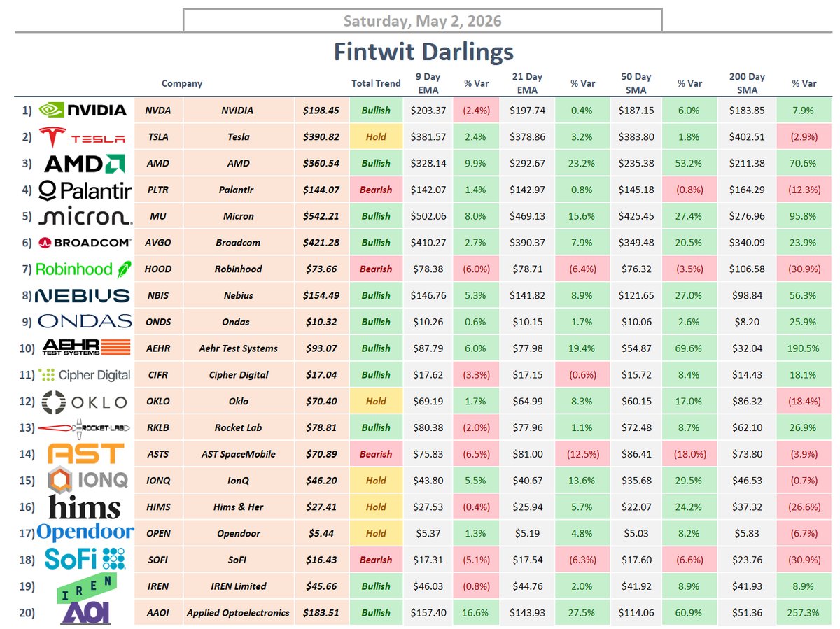Select the Applied Optoelectronics company name cell

pyautogui.click(x=238, y=613)
